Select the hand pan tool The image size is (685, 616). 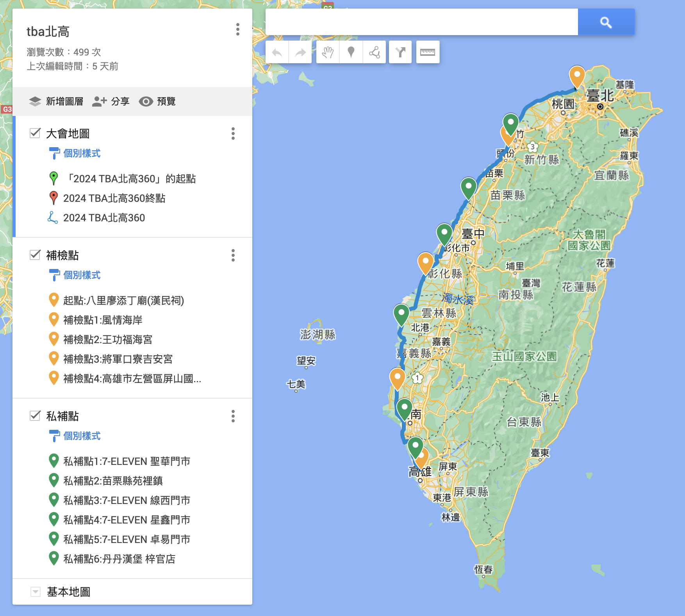click(x=328, y=52)
